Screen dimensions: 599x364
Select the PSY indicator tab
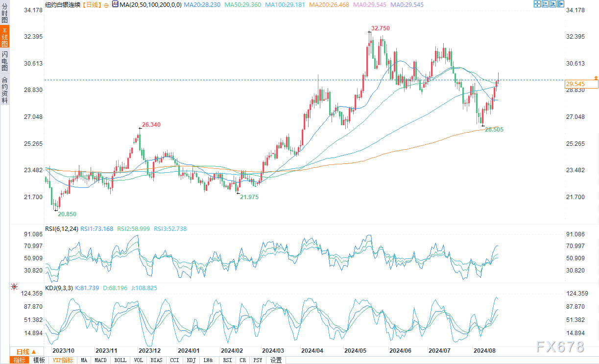pyautogui.click(x=258, y=360)
